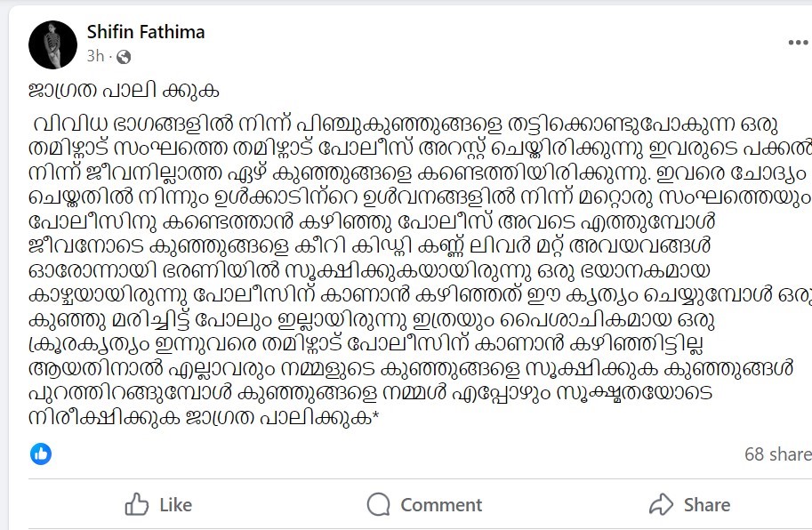Open the audience selector beside timestamp
This screenshot has width=812, height=530.
pos(125,57)
